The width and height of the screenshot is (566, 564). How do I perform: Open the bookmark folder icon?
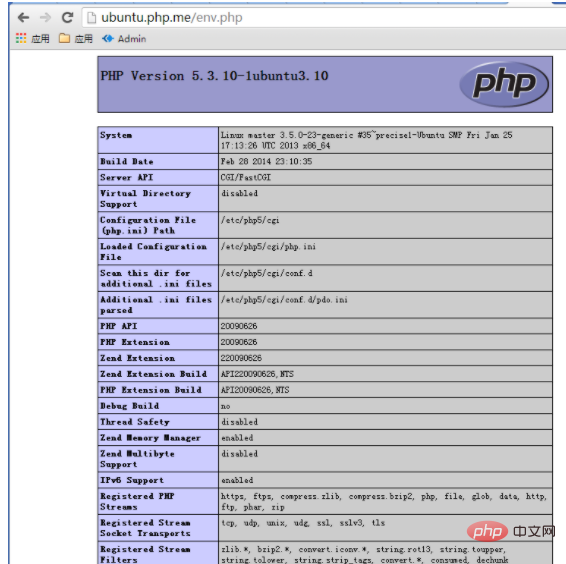click(64, 38)
